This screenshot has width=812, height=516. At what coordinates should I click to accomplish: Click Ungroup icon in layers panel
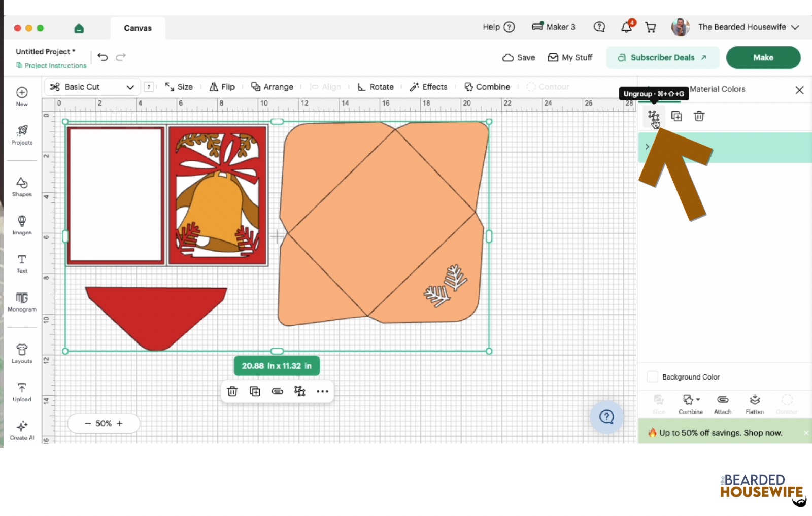[654, 116]
